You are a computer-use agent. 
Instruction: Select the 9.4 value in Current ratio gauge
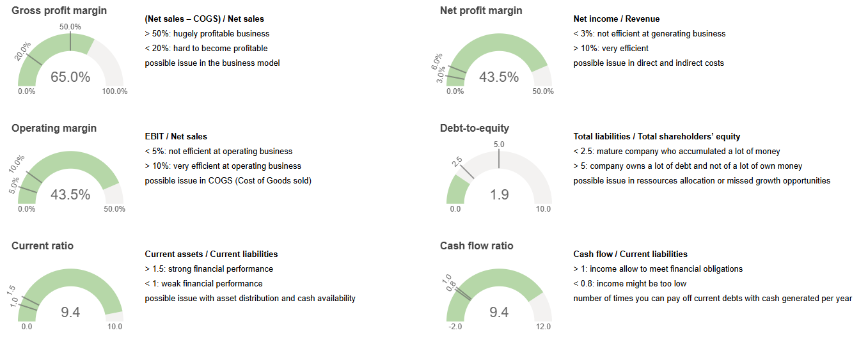[x=70, y=313]
